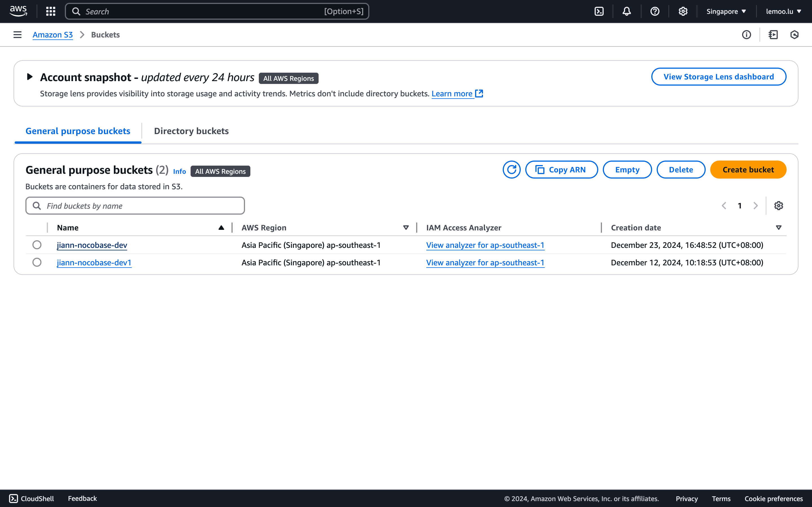Viewport: 812px width, 507px height.
Task: Open the info panel icon in breadcrumb bar
Action: point(746,35)
